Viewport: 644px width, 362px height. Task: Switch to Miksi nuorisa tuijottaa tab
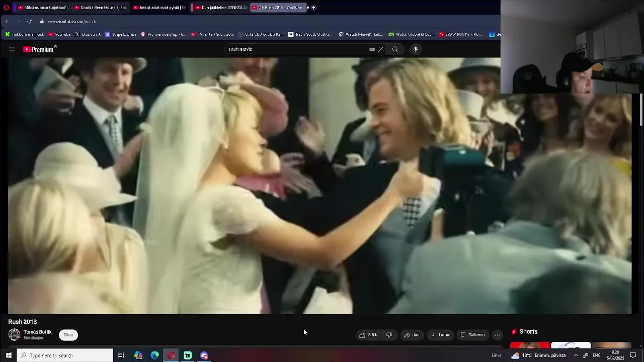[43, 8]
